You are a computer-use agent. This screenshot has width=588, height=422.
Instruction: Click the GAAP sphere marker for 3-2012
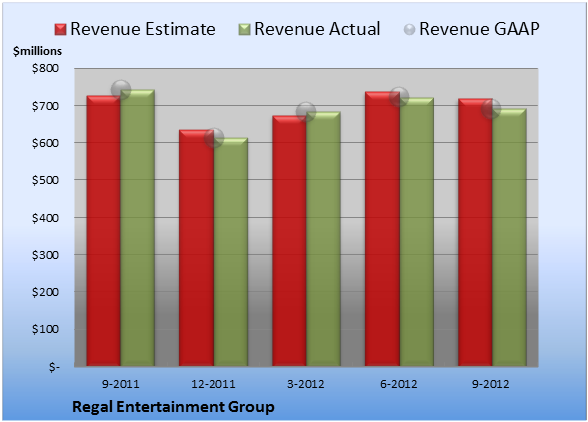point(306,111)
